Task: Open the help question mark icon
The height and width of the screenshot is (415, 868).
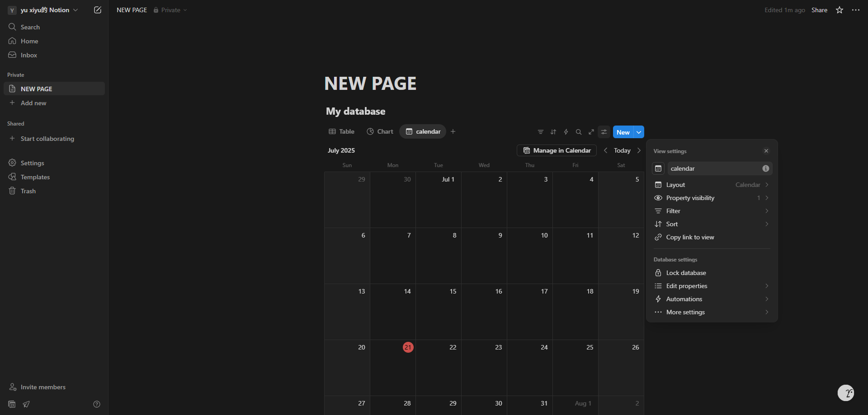Action: 97,404
